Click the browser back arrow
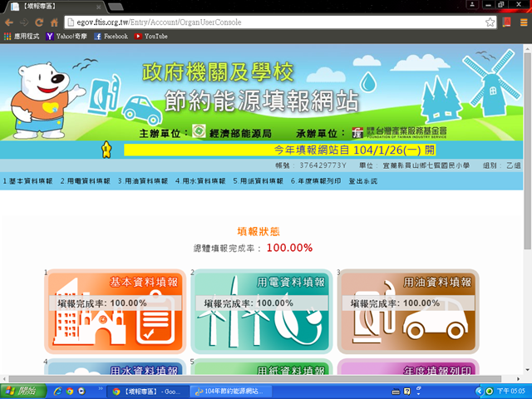This screenshot has width=532, height=399. 9,22
